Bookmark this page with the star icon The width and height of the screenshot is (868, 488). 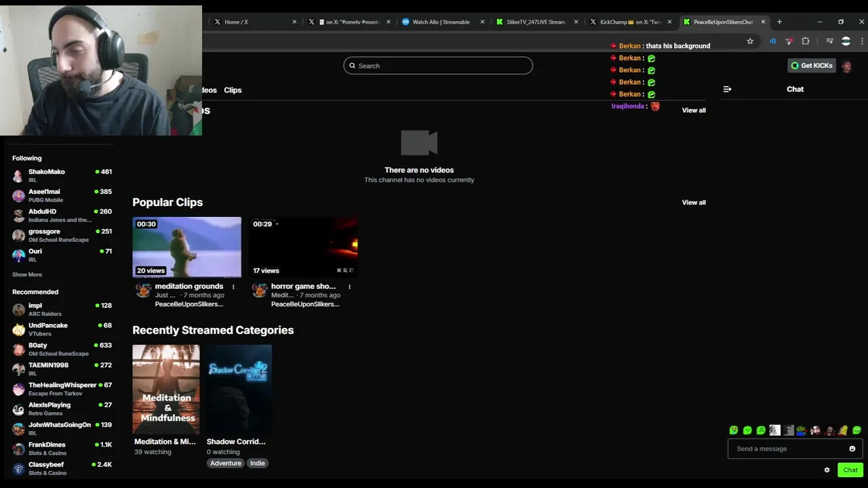750,41
